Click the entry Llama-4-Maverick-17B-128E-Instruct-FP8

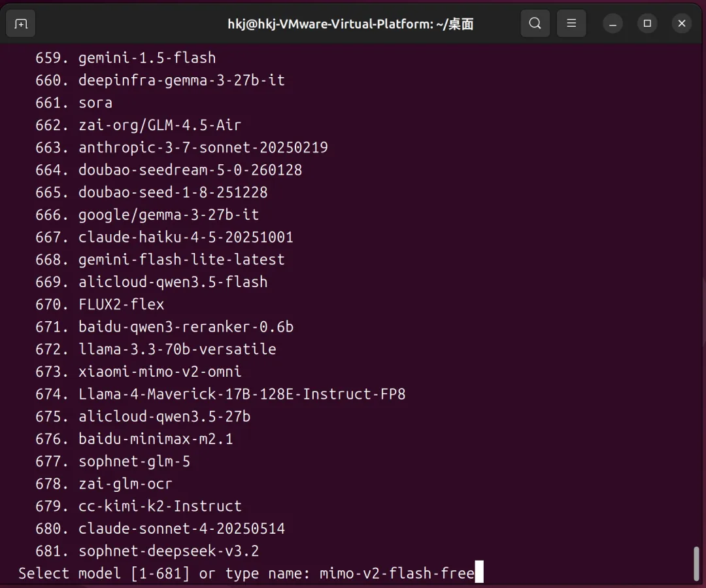pyautogui.click(x=242, y=394)
